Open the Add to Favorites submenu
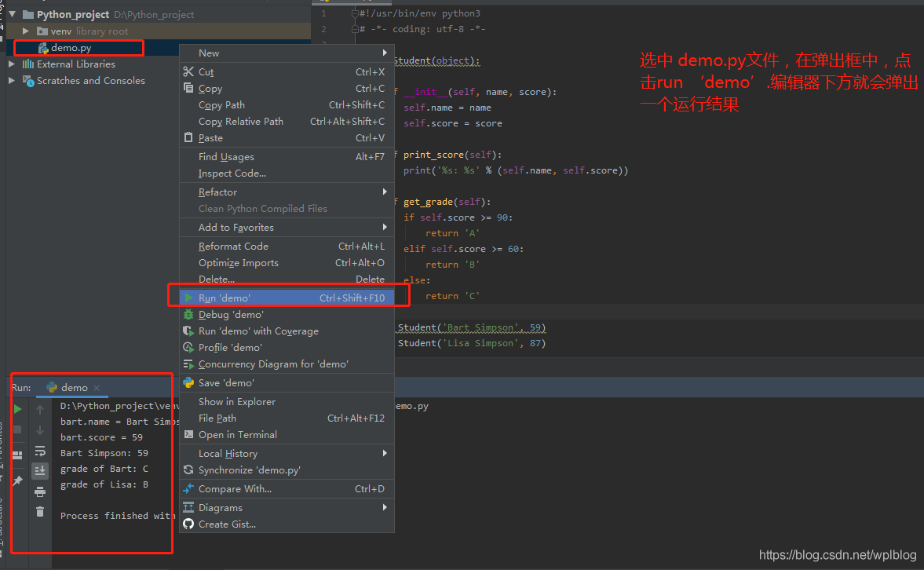Viewport: 924px width, 570px height. 287,227
